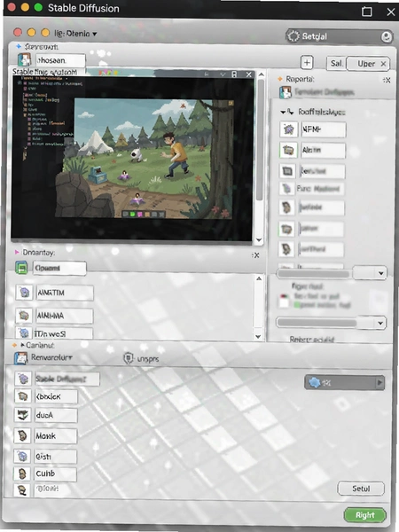
Task: Click the gray slider bar below Roofftelalspec list
Action: pos(314,273)
